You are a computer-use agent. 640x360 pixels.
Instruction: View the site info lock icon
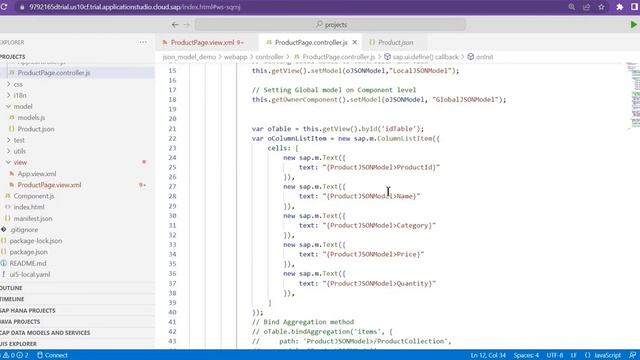[22, 7]
